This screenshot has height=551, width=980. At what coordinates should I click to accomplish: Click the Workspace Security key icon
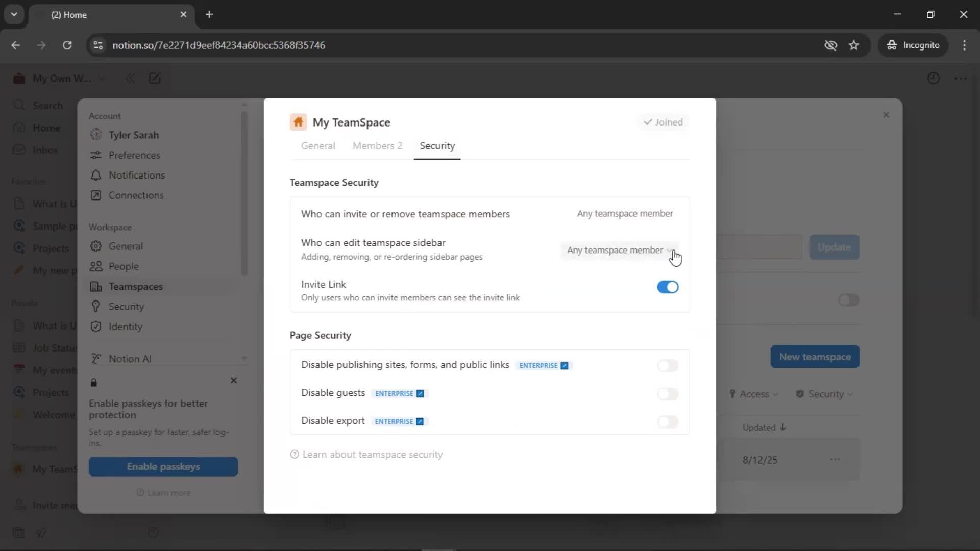coord(95,307)
